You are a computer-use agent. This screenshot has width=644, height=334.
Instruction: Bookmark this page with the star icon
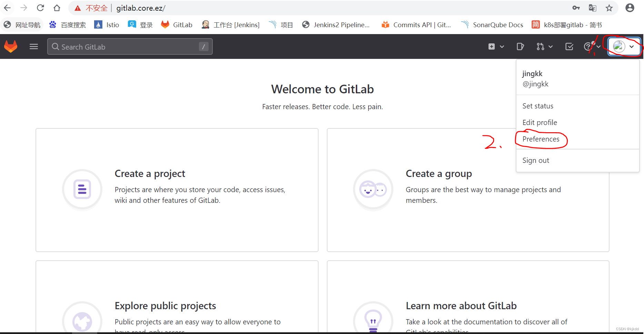tap(609, 8)
